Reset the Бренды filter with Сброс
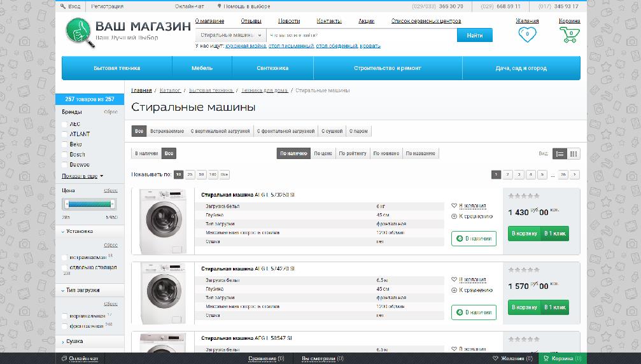Image resolution: width=641 pixels, height=364 pixels. click(x=111, y=112)
